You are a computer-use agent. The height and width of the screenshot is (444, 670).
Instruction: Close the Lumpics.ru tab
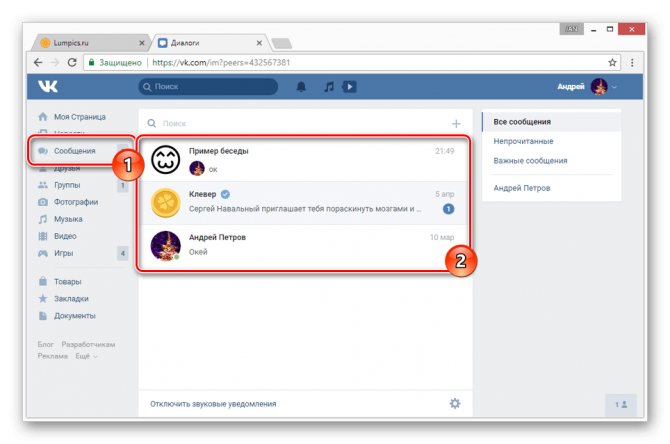[x=142, y=43]
